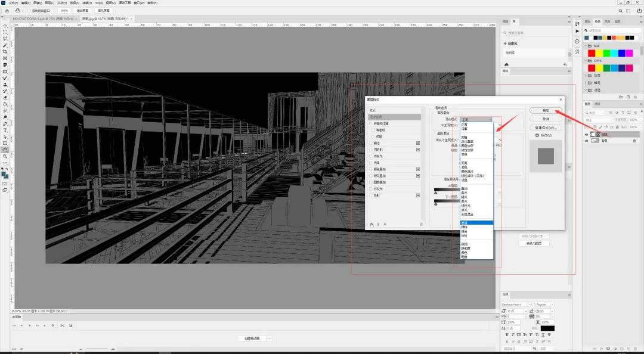Switch to the MOLCHAT DOMA-4.psb document tab
Image resolution: width=644 pixels, height=354 pixels.
point(44,18)
